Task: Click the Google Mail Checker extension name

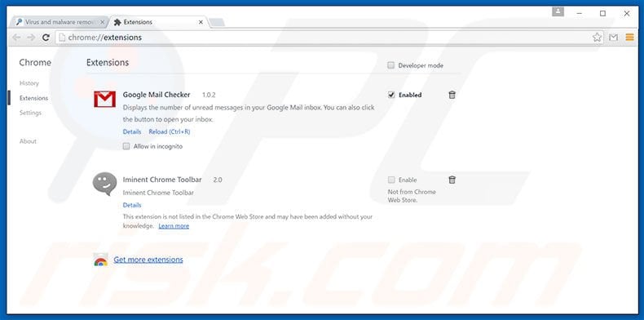Action: tap(157, 95)
